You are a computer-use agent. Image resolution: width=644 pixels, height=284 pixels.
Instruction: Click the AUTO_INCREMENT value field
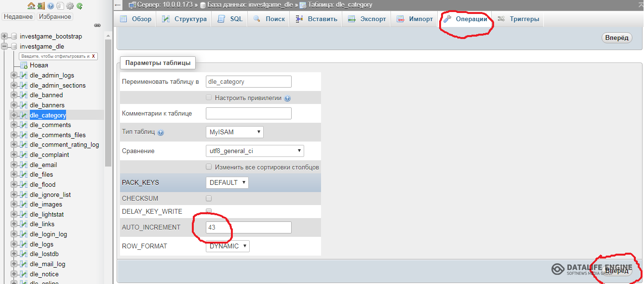(248, 227)
